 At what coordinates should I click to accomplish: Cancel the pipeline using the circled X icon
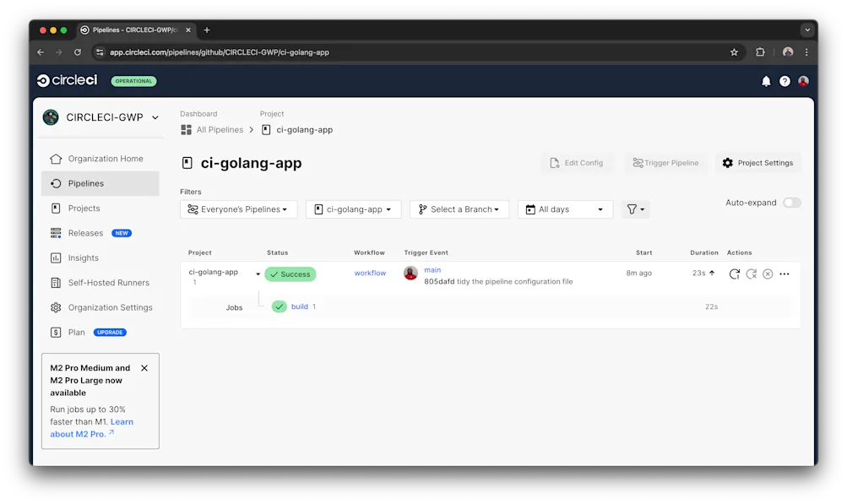point(767,273)
